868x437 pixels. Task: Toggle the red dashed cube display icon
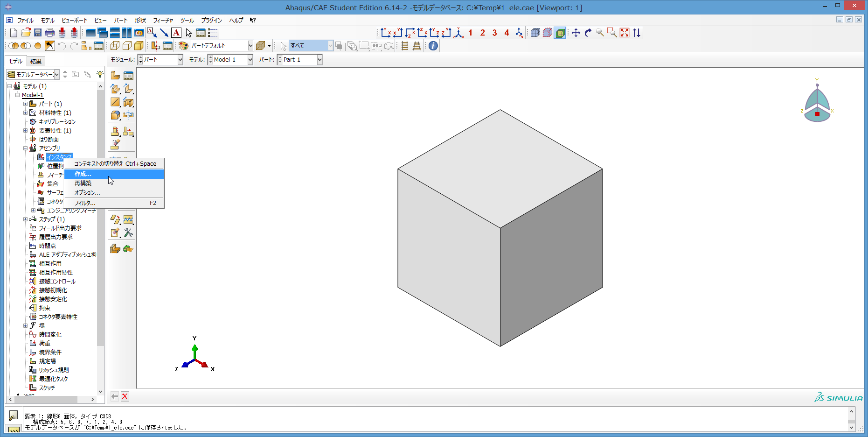click(x=548, y=33)
